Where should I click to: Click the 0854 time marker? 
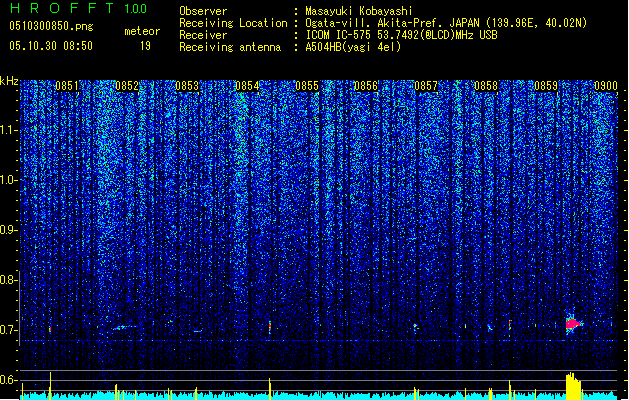pyautogui.click(x=247, y=86)
